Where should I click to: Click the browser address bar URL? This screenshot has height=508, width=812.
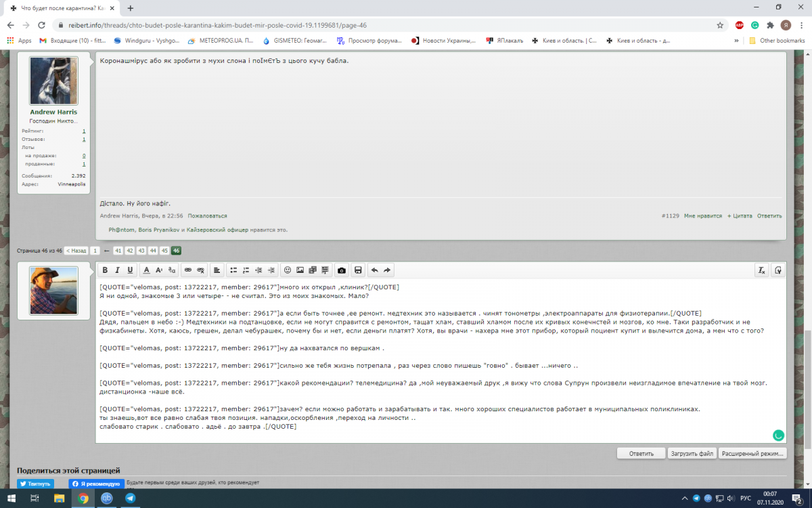pos(218,25)
